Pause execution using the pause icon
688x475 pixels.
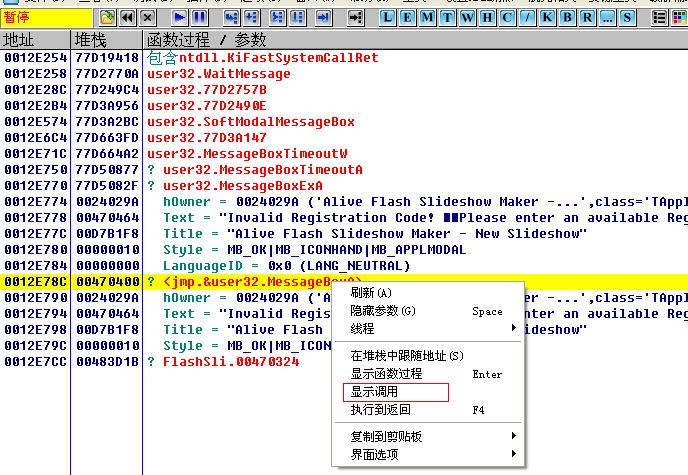[200, 17]
